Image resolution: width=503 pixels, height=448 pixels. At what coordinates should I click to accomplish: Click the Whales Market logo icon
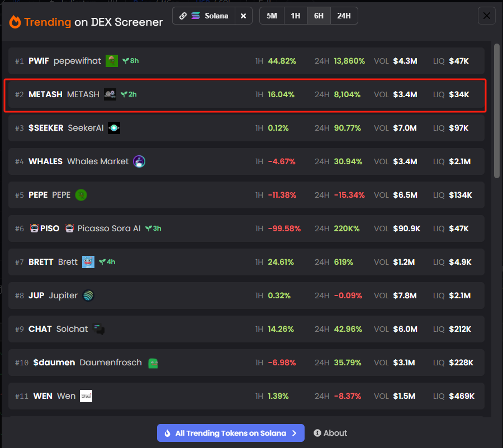pos(139,161)
